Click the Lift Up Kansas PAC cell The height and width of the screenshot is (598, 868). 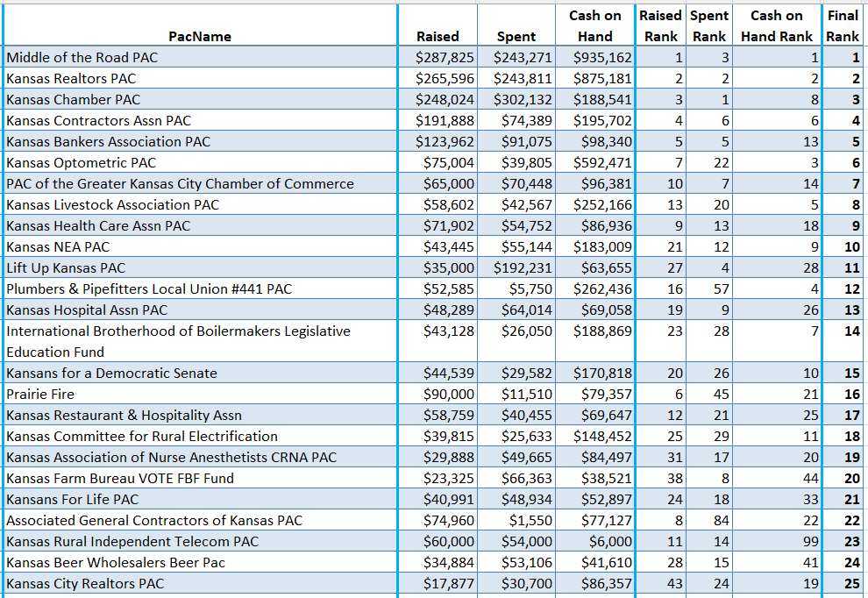click(200, 267)
